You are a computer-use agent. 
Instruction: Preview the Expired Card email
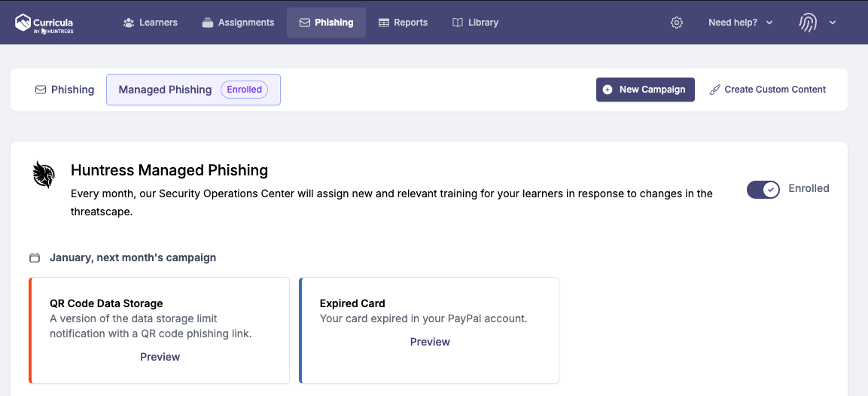[430, 342]
